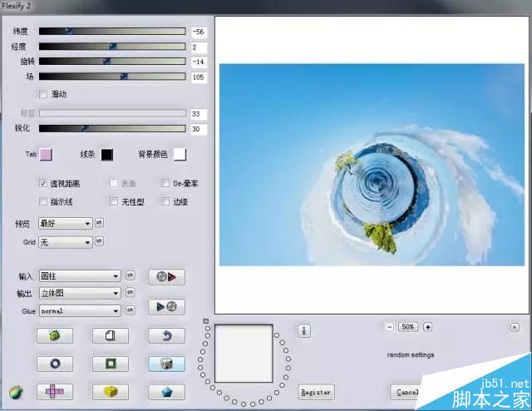Click the green globe icon button
This screenshot has height=411, width=532.
click(x=55, y=335)
